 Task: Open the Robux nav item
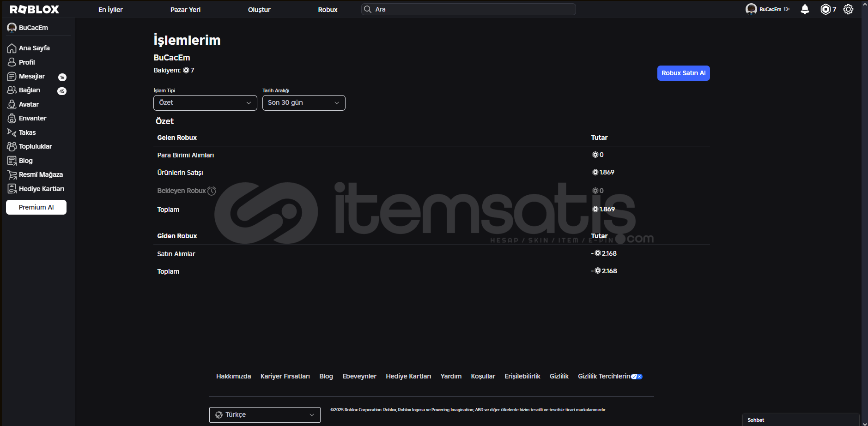pyautogui.click(x=328, y=10)
